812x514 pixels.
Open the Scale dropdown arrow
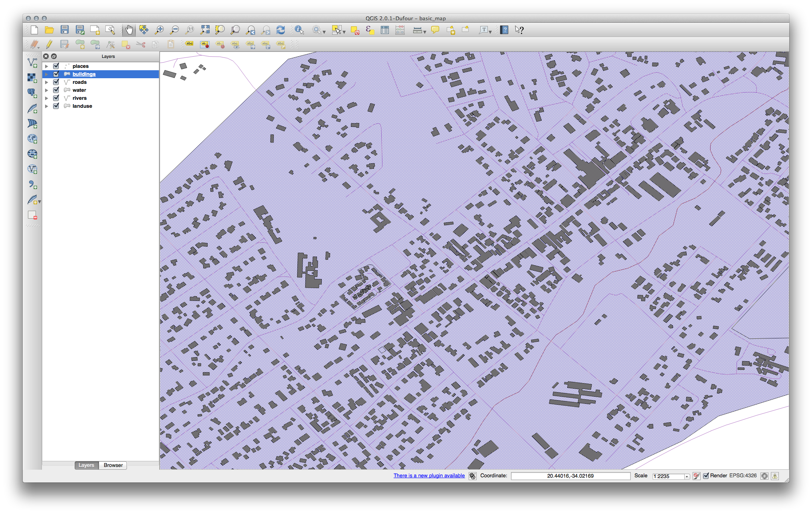pyautogui.click(x=687, y=476)
